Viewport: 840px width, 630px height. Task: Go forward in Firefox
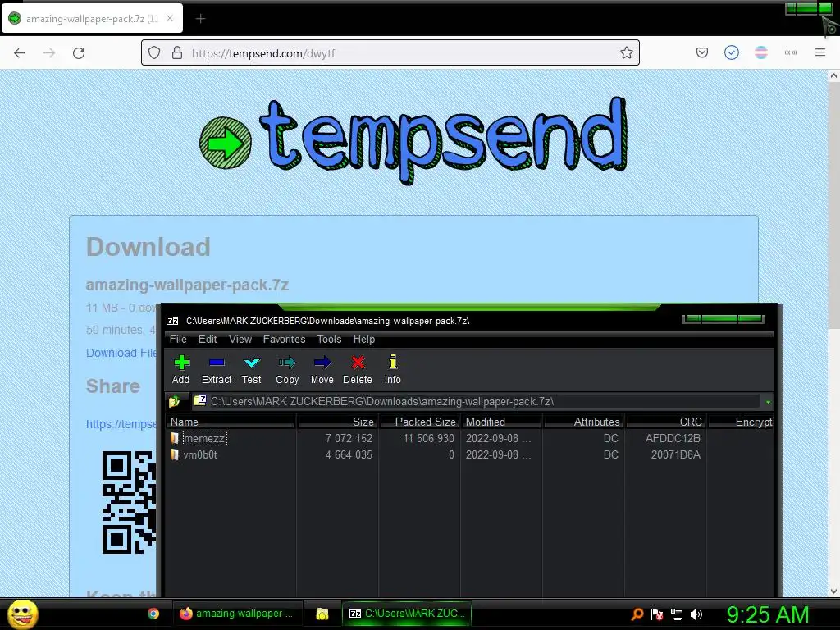coord(49,53)
